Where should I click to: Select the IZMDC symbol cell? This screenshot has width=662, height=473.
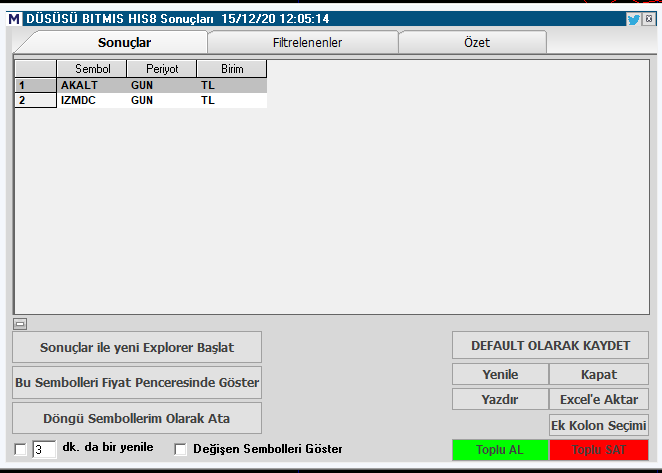92,101
